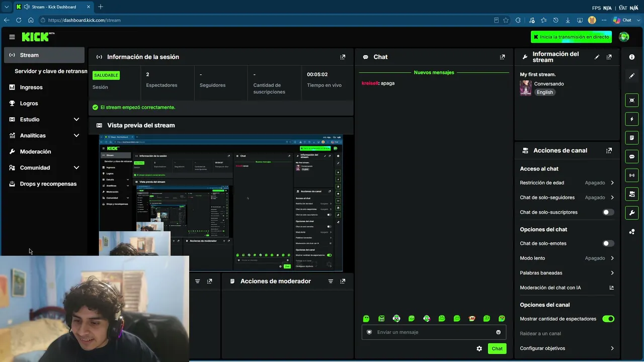Open the Kick account avatar menu
This screenshot has height=362, width=644.
pos(624,37)
